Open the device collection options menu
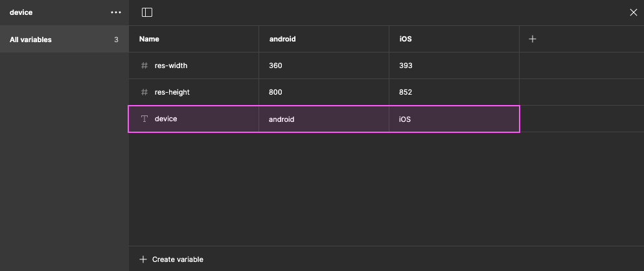Image resolution: width=644 pixels, height=271 pixels. point(116,12)
